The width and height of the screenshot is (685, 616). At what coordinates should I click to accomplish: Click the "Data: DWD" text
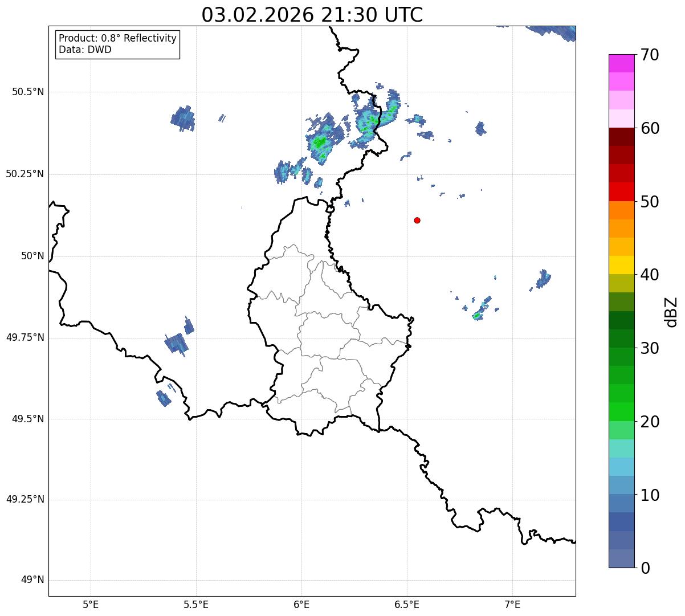(85, 50)
